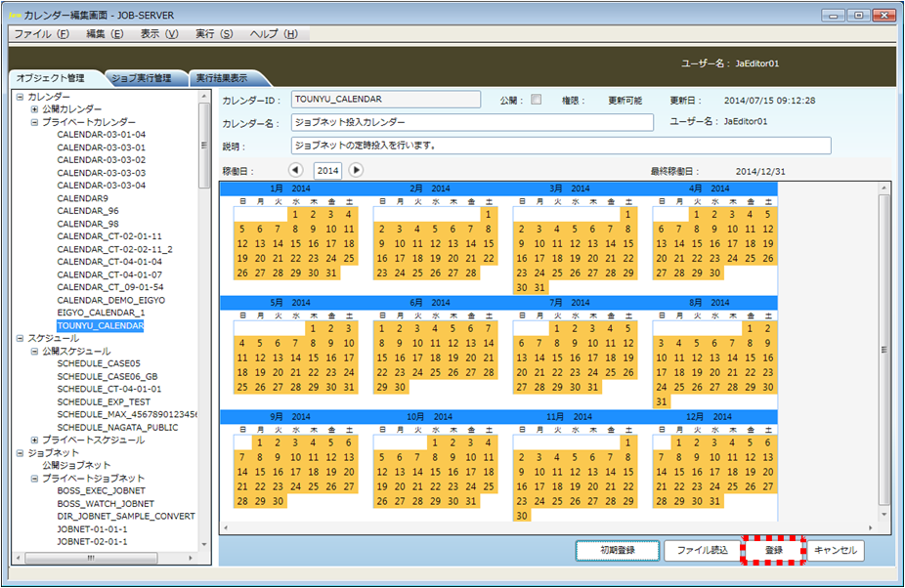Image resolution: width=905 pixels, height=588 pixels.
Task: Select SCHEDULE_NAGATA_PUBLIC tree item
Action: (117, 427)
